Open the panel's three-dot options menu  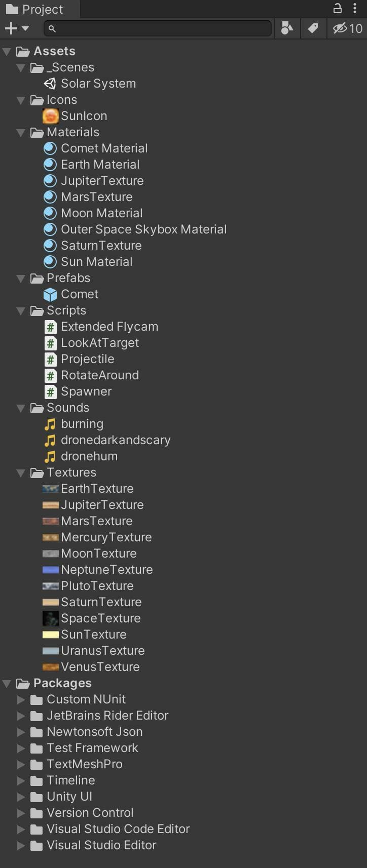pos(355,8)
